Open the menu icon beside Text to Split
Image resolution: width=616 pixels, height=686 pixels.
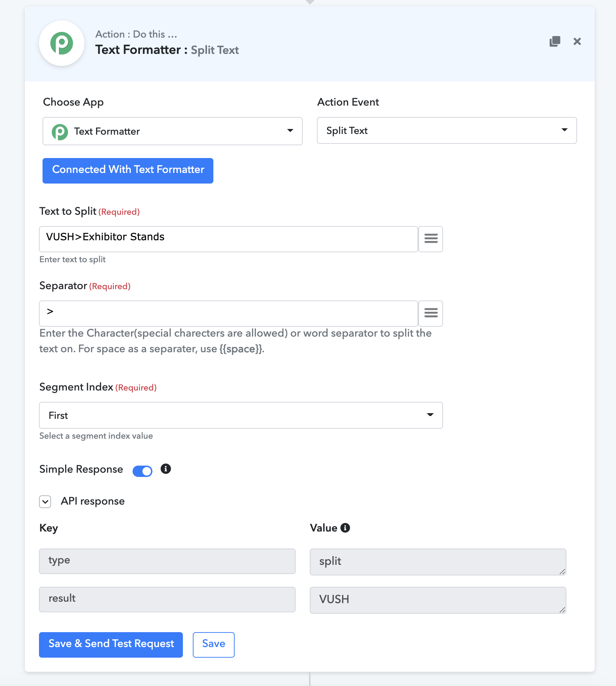click(431, 239)
